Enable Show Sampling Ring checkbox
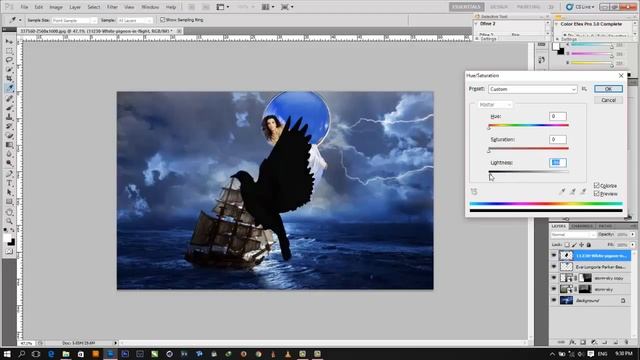The image size is (640, 360). point(162,20)
